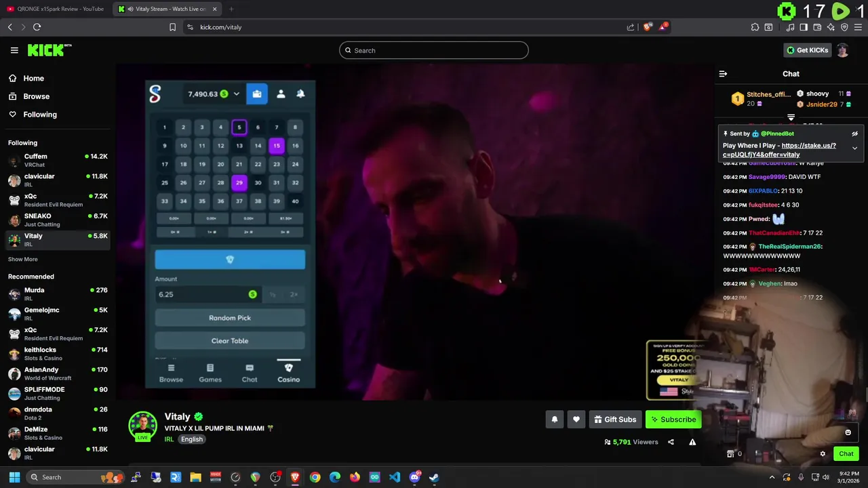Report stream with warning triangle icon
Viewport: 868px width, 488px height.
click(x=692, y=442)
